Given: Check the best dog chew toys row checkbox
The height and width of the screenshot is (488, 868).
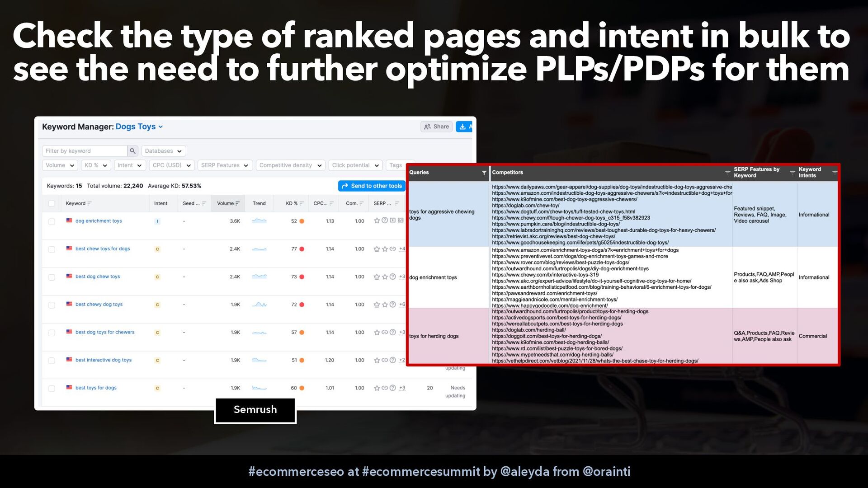Looking at the screenshot, I should 52,277.
